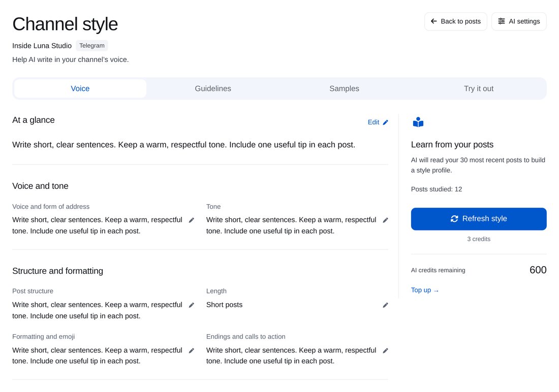The width and height of the screenshot is (559, 392).
Task: Click the pencil icon beside Tone
Action: click(x=385, y=220)
